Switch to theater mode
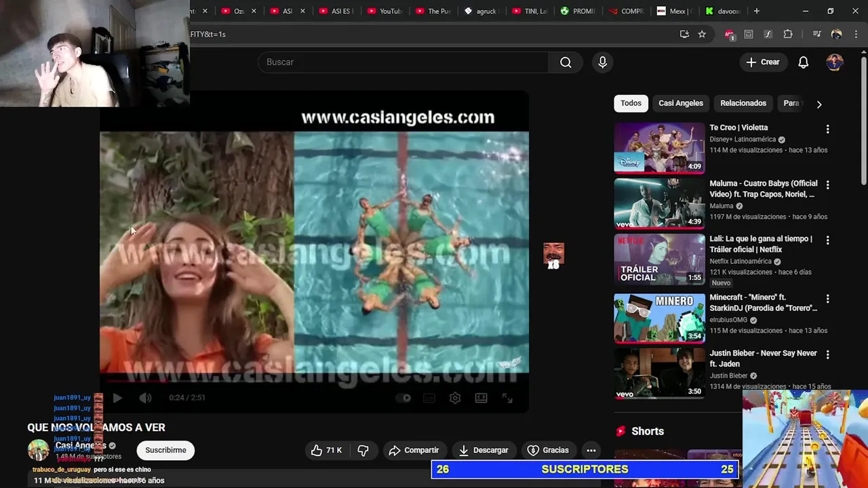The width and height of the screenshot is (868, 488). coord(481,398)
